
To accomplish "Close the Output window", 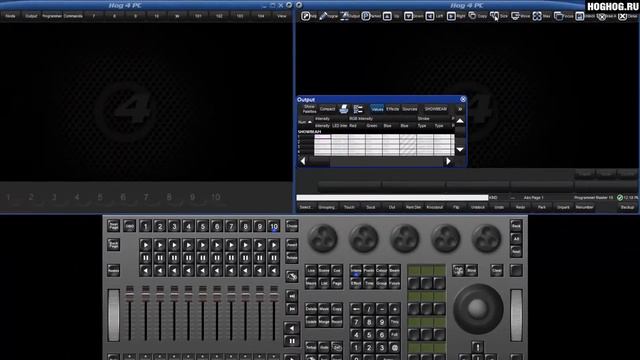I will click(x=463, y=99).
